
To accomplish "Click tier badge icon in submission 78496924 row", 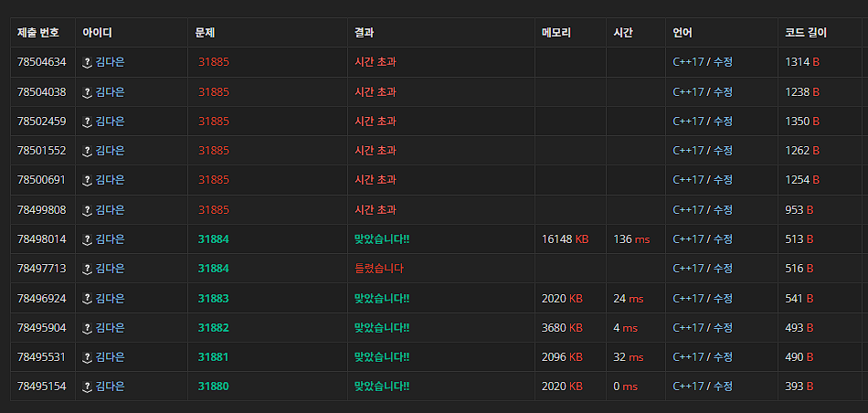I will [x=87, y=299].
